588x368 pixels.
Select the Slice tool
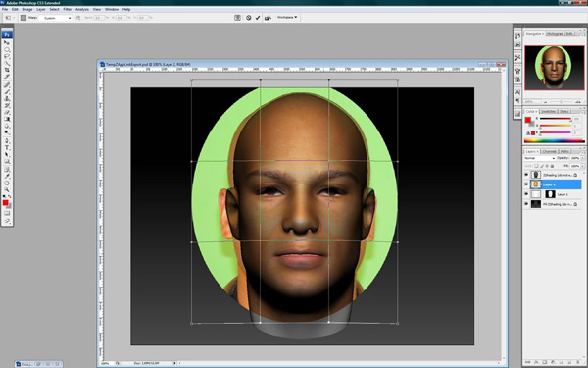click(7, 77)
